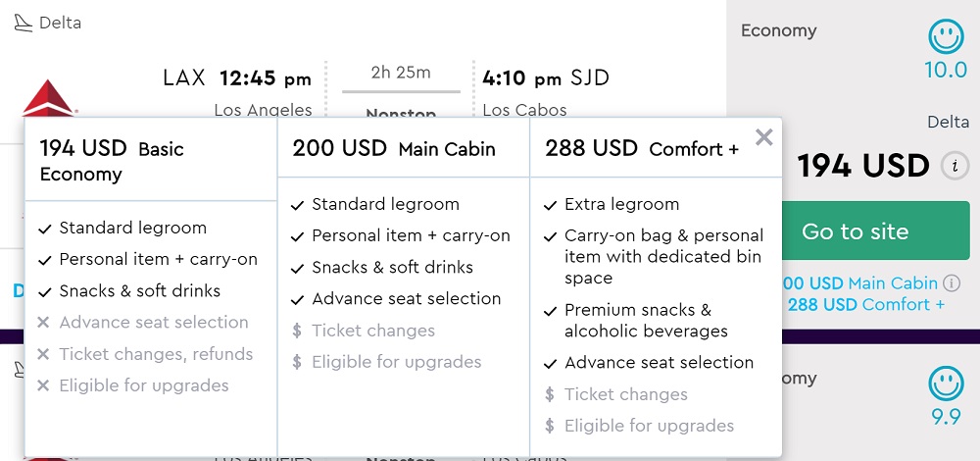980x461 pixels.
Task: Click the Nonstop duration bar for 2h 25m
Action: tap(401, 91)
